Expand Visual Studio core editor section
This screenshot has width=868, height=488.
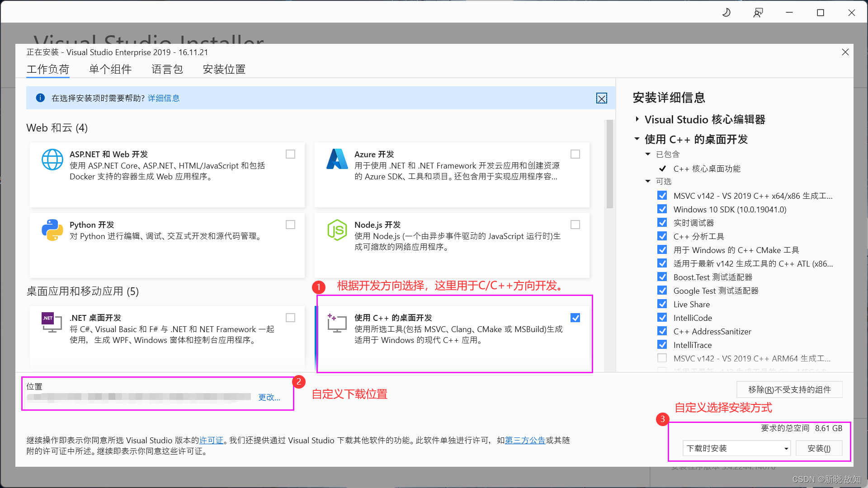click(637, 119)
